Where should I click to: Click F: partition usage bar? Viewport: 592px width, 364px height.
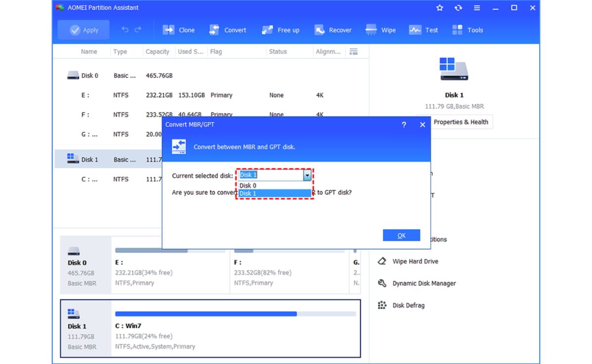pos(289,250)
